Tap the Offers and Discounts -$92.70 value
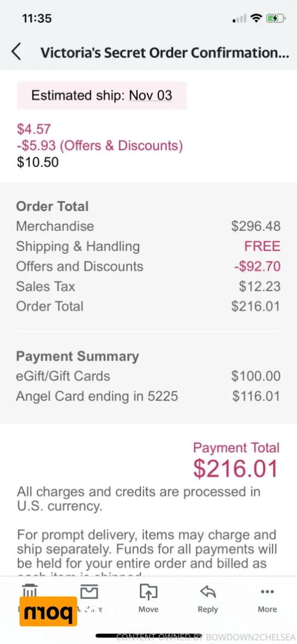Viewport: 297px width, 644px height. pos(257,266)
